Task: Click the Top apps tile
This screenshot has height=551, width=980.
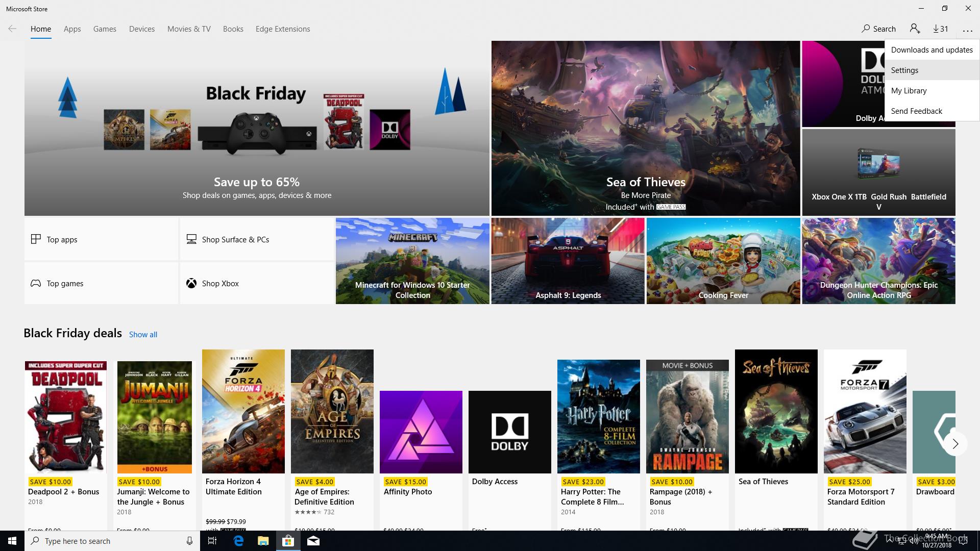Action: click(x=101, y=239)
